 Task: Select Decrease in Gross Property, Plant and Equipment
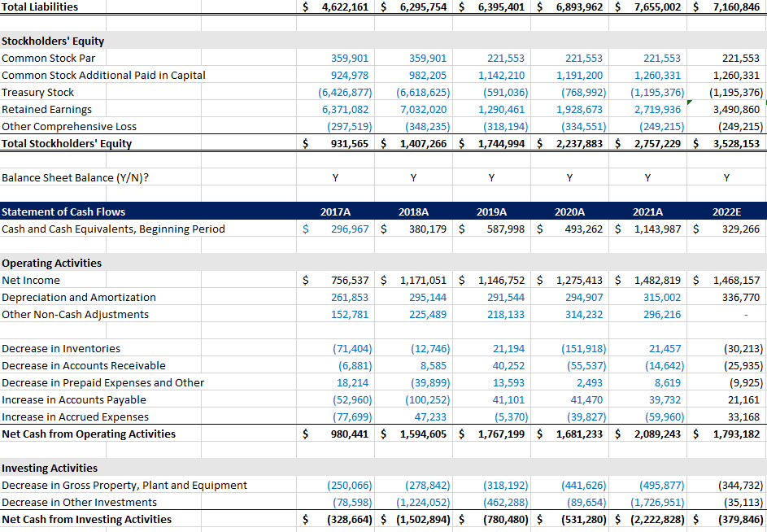(124, 486)
